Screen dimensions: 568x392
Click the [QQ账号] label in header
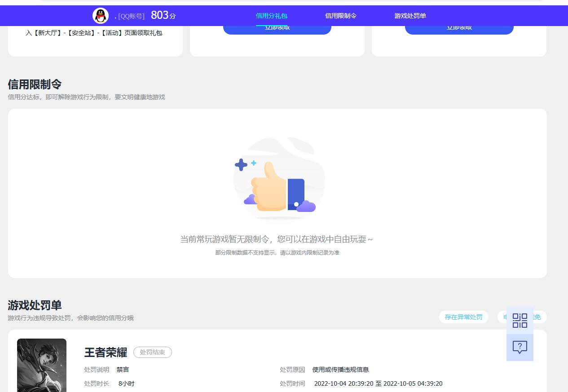click(x=131, y=16)
